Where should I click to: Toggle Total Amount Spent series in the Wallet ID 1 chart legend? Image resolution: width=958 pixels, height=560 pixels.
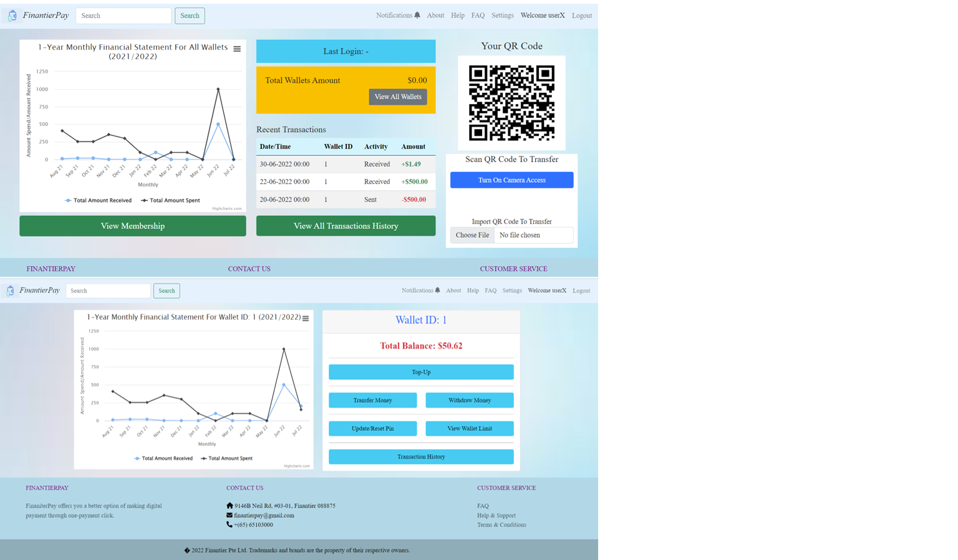pyautogui.click(x=226, y=458)
